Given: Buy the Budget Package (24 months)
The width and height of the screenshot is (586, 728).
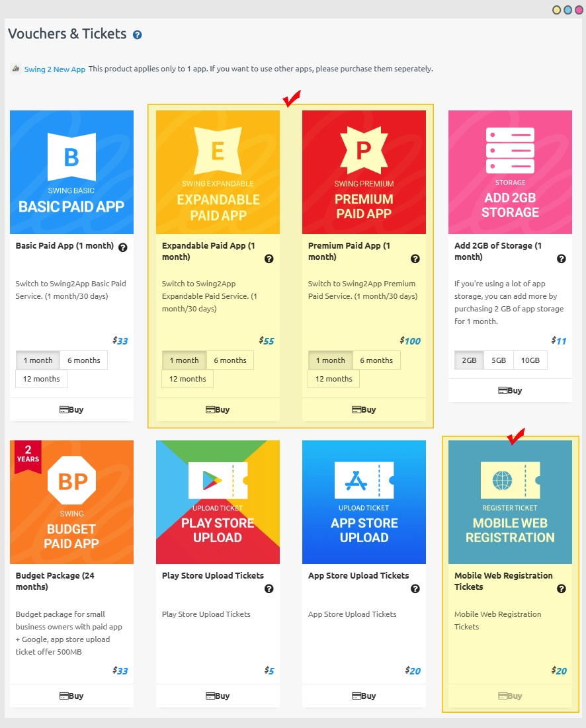Looking at the screenshot, I should coord(71,696).
